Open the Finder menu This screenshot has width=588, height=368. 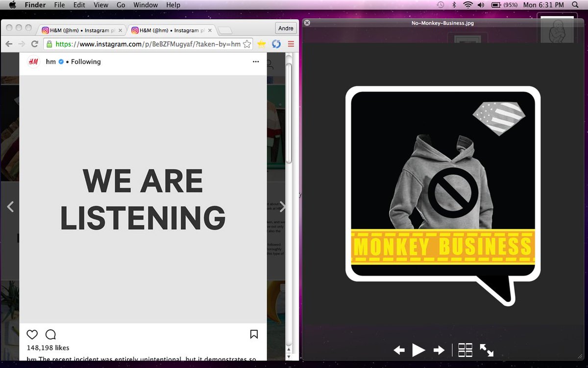[x=35, y=5]
